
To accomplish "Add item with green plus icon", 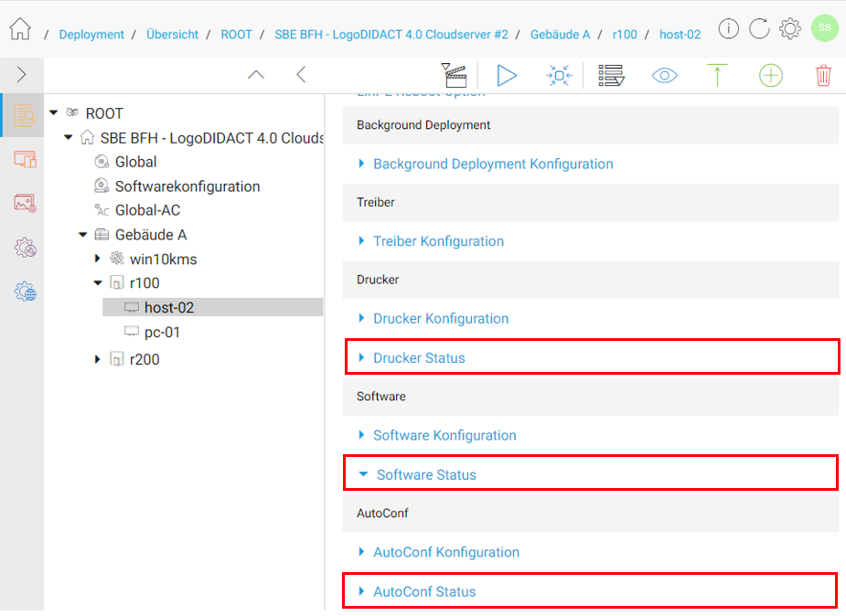I will [770, 75].
